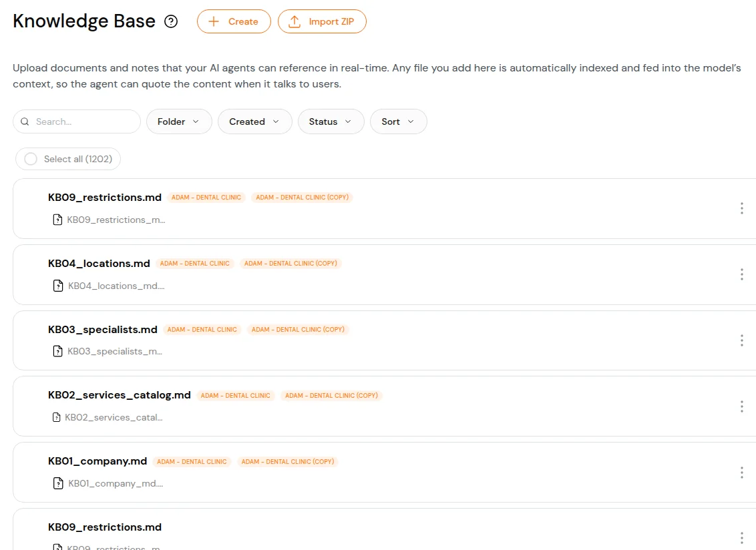
Task: Select the KB03_specialists.md document title
Action: tap(103, 330)
